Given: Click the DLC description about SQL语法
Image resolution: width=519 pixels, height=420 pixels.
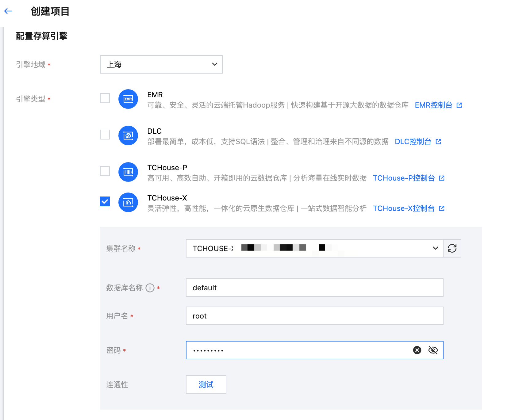Looking at the screenshot, I should [268, 142].
